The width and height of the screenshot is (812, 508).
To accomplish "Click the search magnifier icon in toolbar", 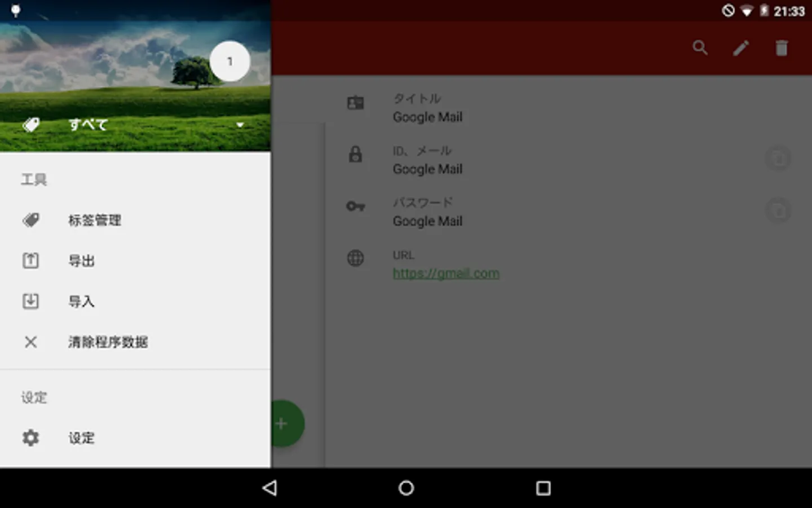I will [700, 48].
